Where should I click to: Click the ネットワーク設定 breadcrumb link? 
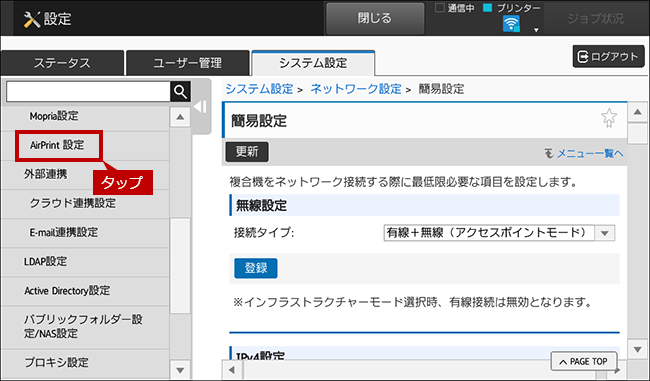pos(356,89)
